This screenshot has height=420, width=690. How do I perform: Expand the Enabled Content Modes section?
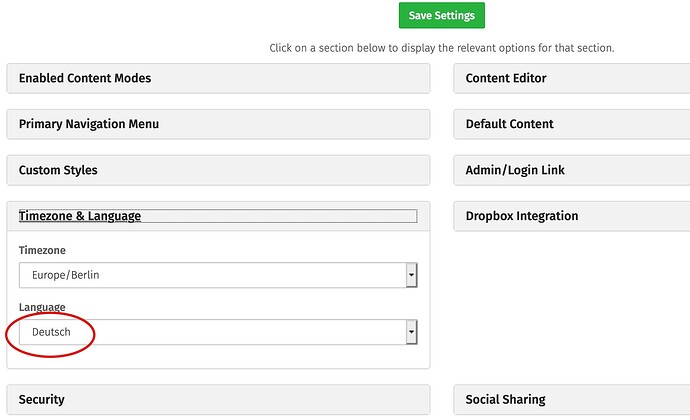tap(218, 78)
